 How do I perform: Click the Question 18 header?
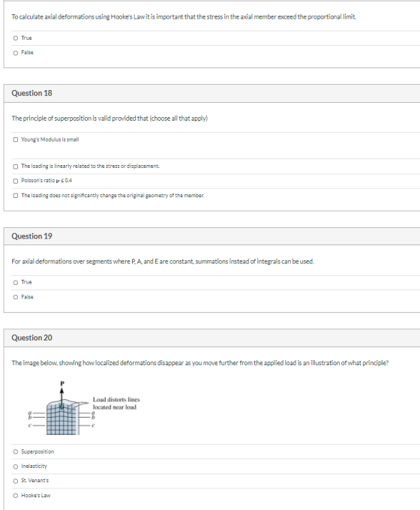(x=31, y=93)
